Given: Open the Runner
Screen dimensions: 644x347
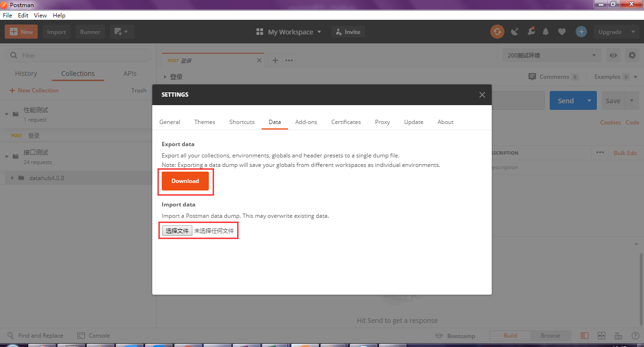Looking at the screenshot, I should [x=90, y=32].
